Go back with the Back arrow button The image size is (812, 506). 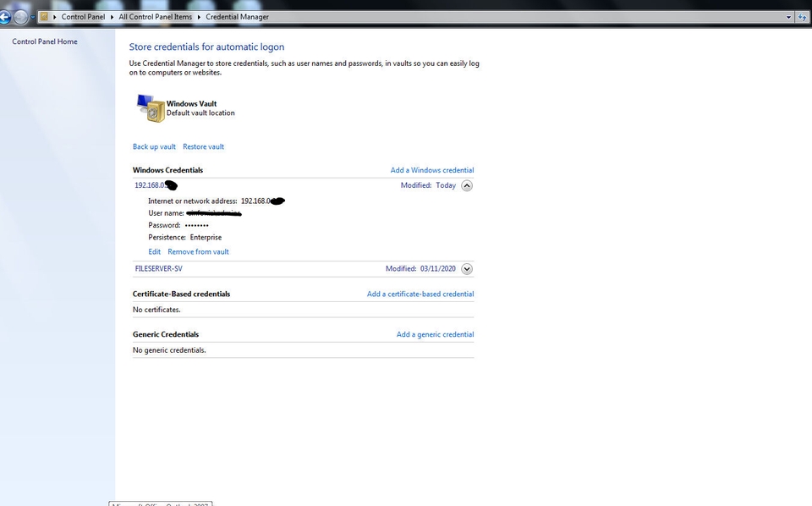(4, 17)
